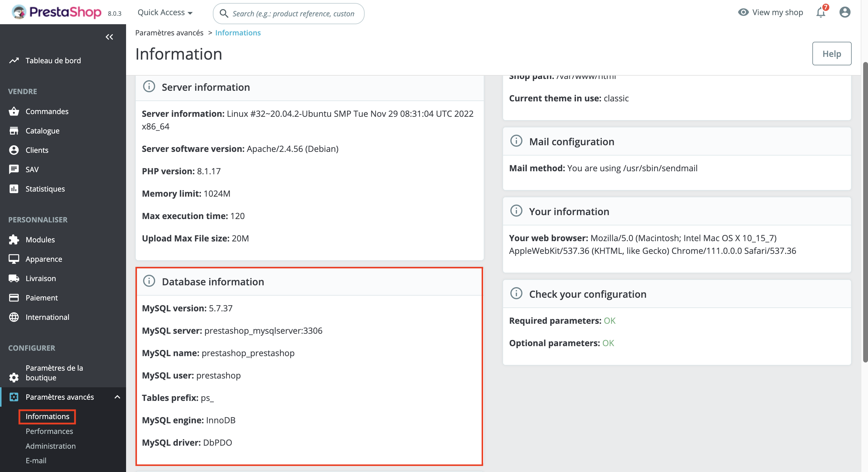
Task: Click the Optional parameters OK status
Action: point(608,343)
